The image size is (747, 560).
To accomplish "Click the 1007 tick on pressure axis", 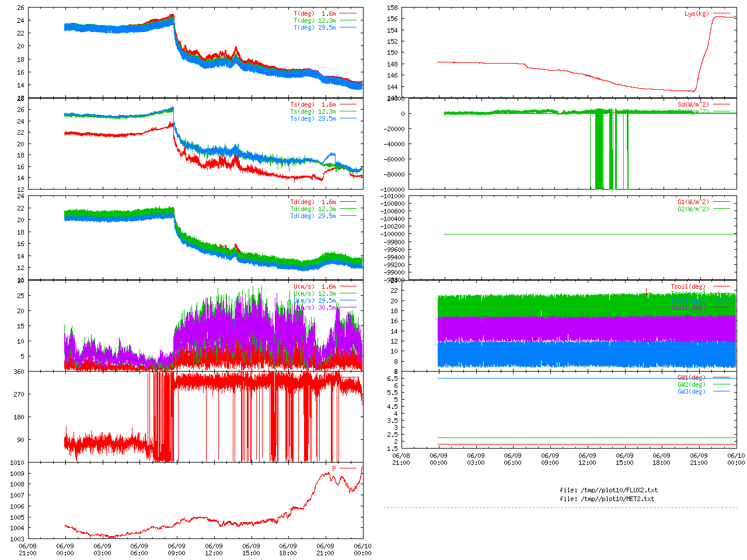I will (17, 495).
